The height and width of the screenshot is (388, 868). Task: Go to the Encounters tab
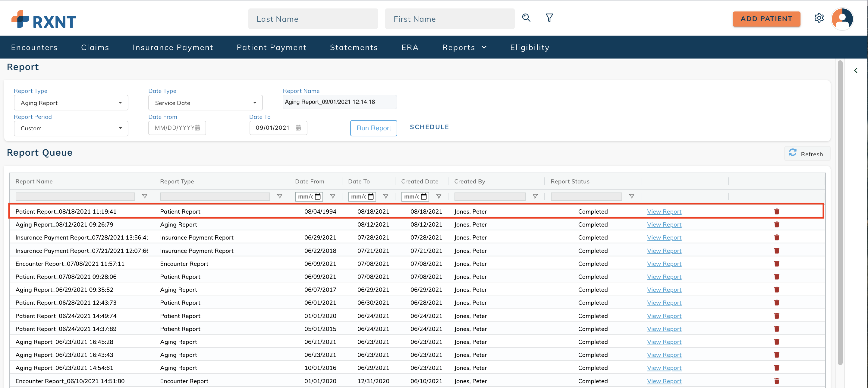click(34, 47)
